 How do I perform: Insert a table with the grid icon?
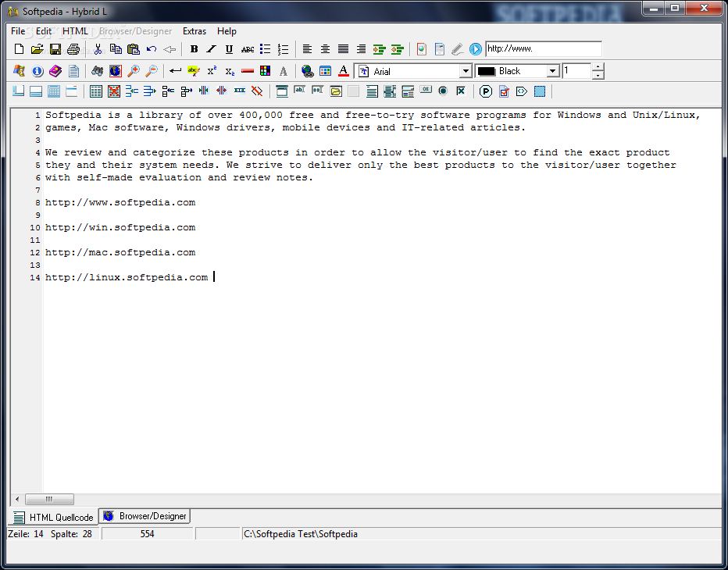pyautogui.click(x=96, y=91)
